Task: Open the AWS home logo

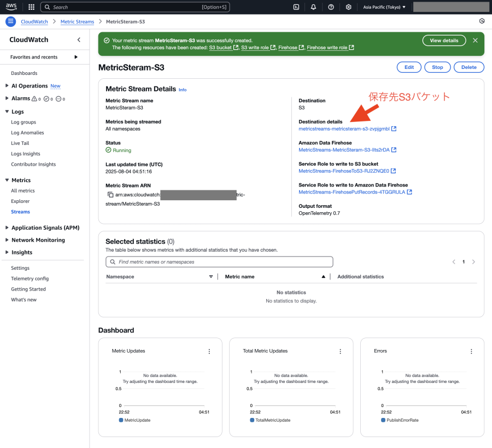Action: pos(11,7)
